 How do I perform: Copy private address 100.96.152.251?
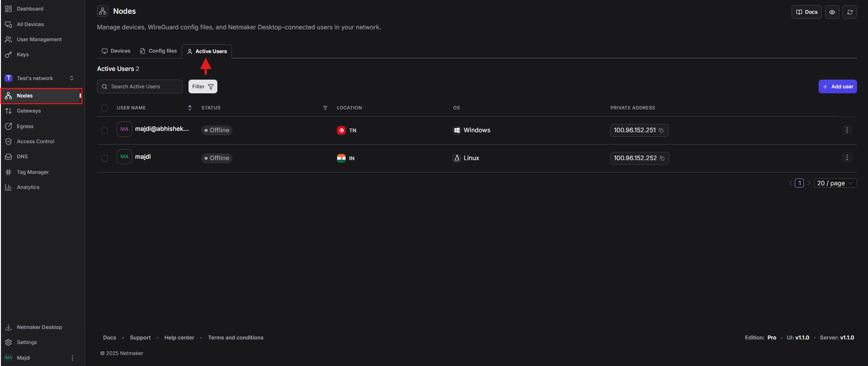pyautogui.click(x=661, y=130)
